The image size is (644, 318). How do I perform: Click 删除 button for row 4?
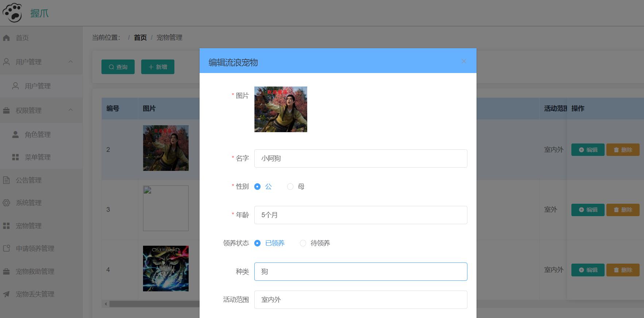(x=623, y=270)
